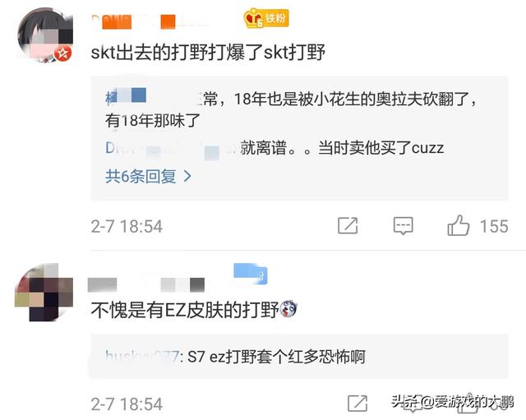Tap the like count 155
This screenshot has width=526, height=420.
point(494,226)
